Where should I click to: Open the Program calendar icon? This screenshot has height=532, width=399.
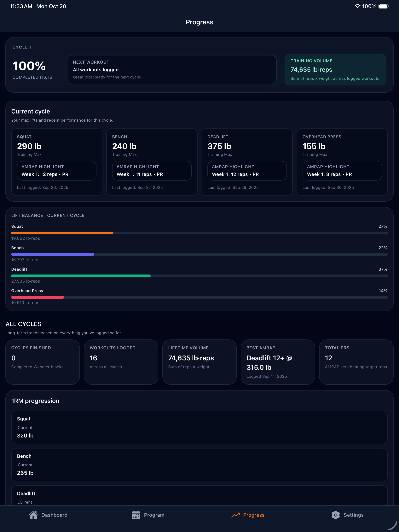click(136, 515)
